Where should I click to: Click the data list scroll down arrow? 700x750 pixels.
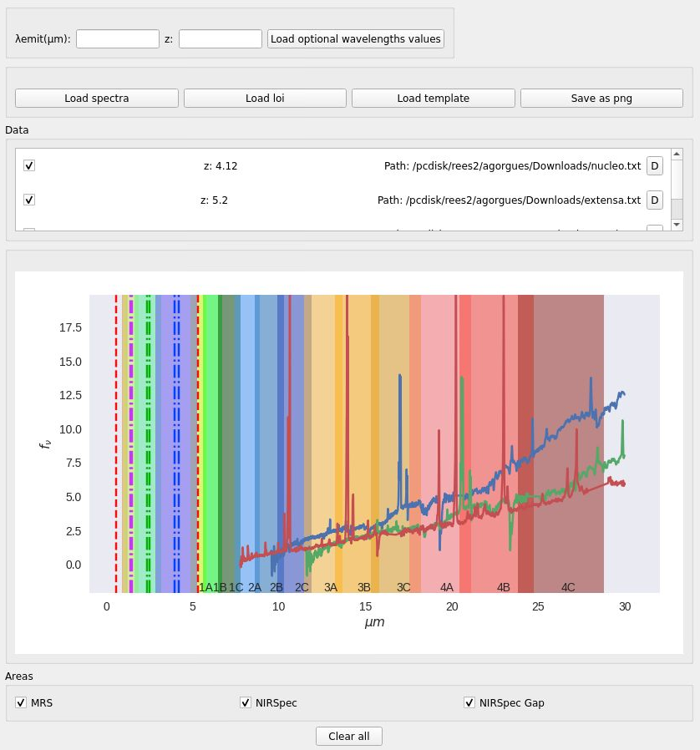pos(677,225)
